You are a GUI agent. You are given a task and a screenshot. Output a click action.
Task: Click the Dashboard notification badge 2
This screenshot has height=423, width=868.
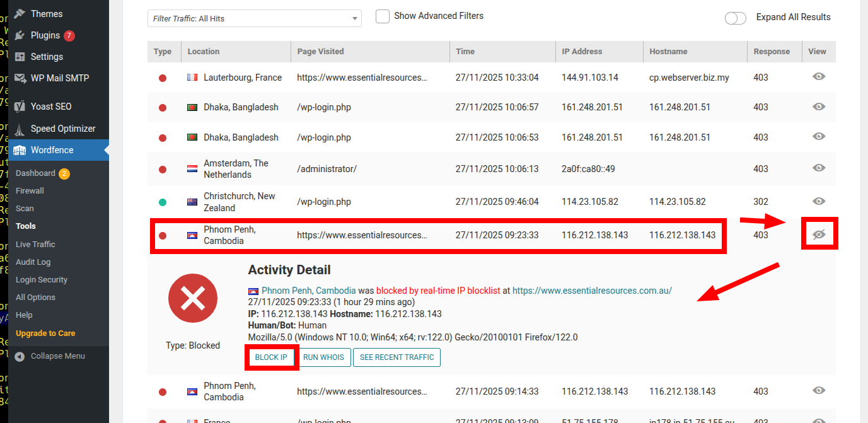pyautogui.click(x=64, y=173)
